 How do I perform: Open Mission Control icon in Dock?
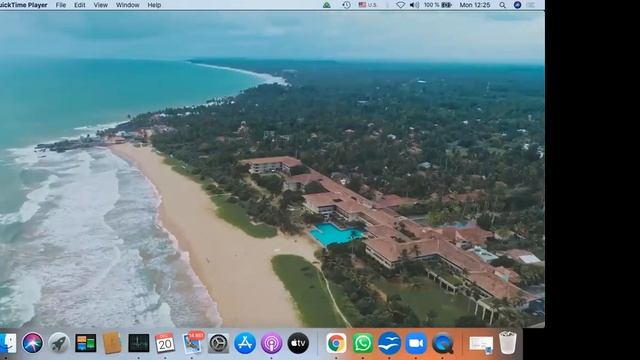tap(86, 343)
